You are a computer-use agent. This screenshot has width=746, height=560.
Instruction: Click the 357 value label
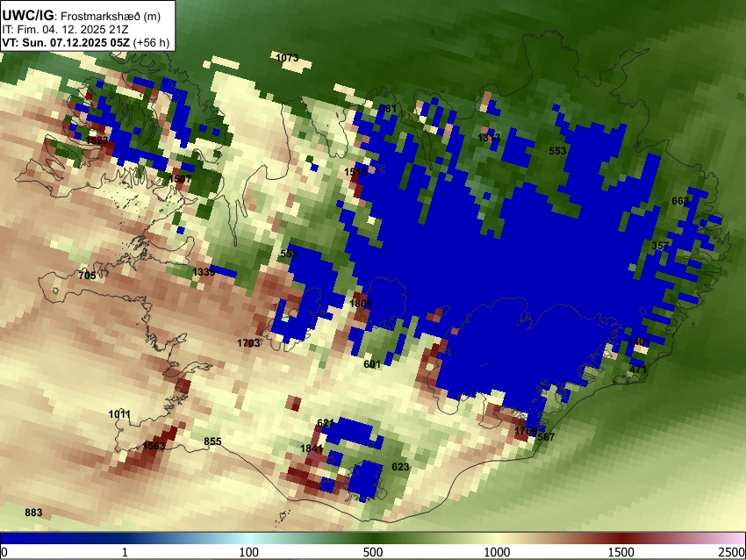click(x=660, y=246)
